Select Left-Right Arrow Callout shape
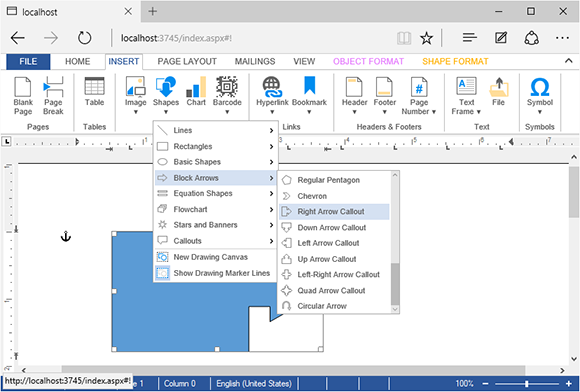Viewport: 580px width, 392px height. [334, 274]
